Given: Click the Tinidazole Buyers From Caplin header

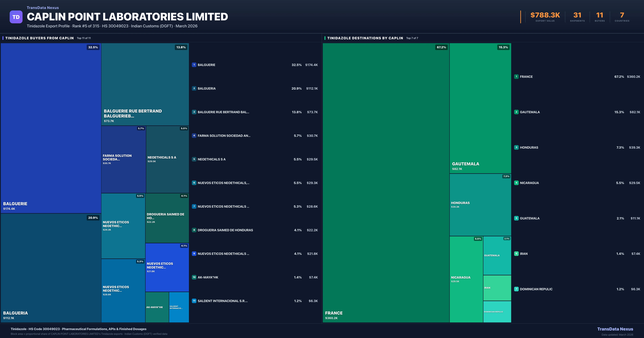Looking at the screenshot, I should coord(39,38).
